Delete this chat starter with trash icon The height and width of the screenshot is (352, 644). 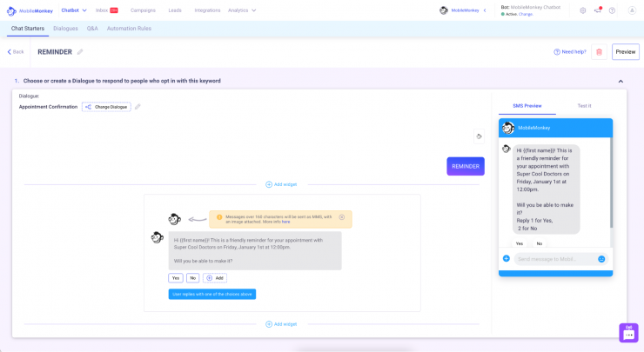599,52
